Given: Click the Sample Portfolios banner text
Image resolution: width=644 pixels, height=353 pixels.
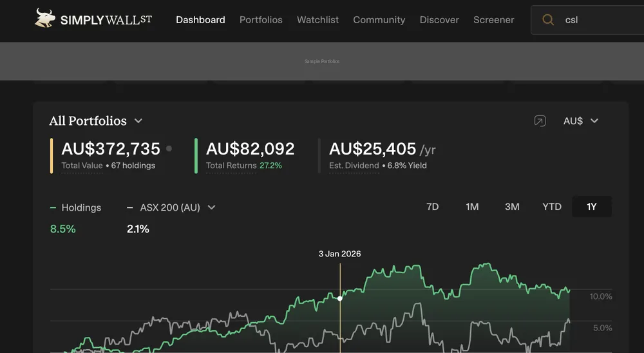Looking at the screenshot, I should coord(322,61).
